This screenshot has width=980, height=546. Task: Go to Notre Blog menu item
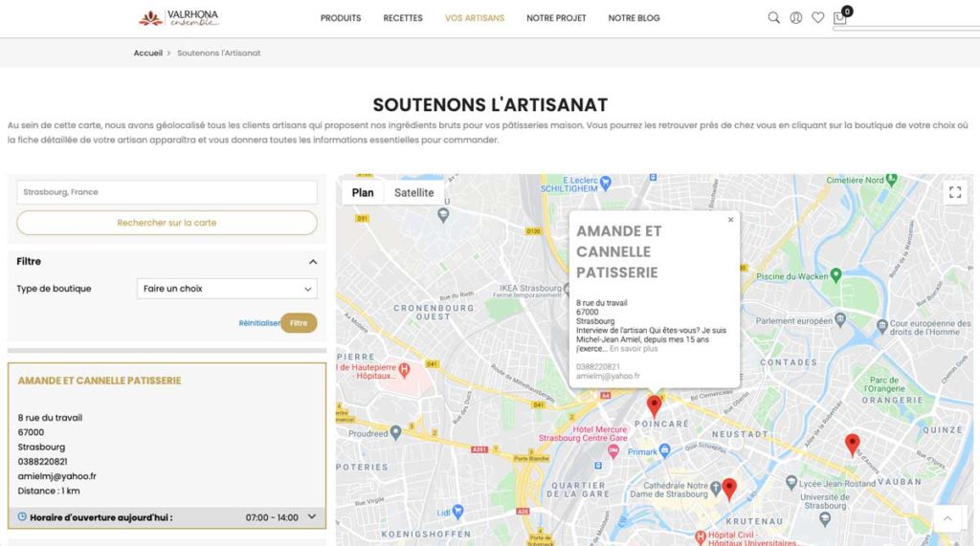tap(634, 18)
